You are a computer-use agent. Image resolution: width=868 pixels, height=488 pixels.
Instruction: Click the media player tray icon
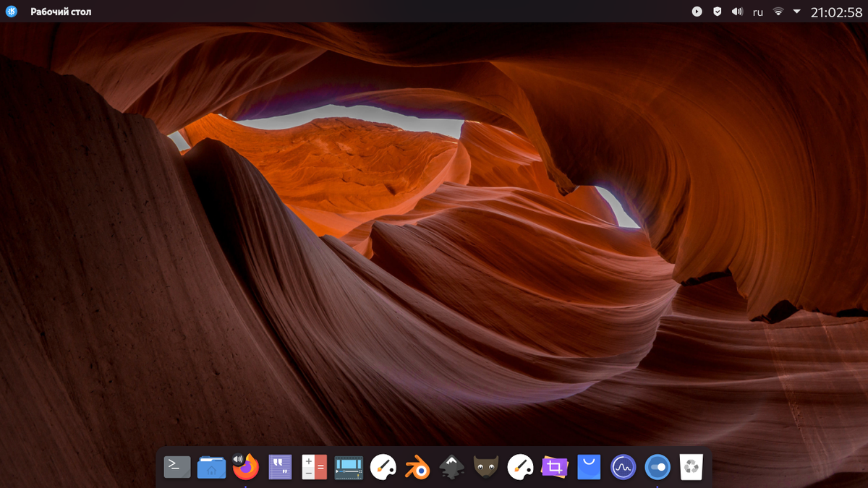point(697,12)
